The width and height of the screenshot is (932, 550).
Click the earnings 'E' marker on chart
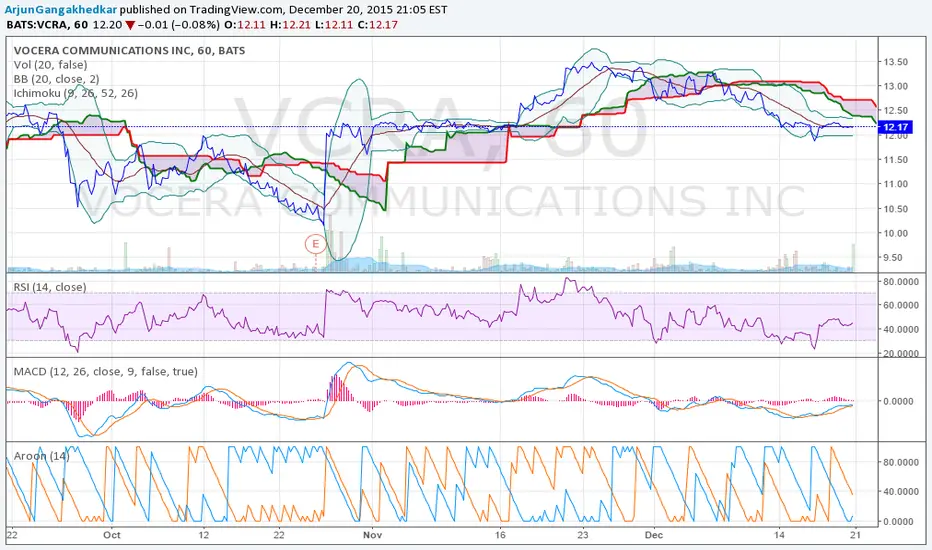tap(316, 244)
